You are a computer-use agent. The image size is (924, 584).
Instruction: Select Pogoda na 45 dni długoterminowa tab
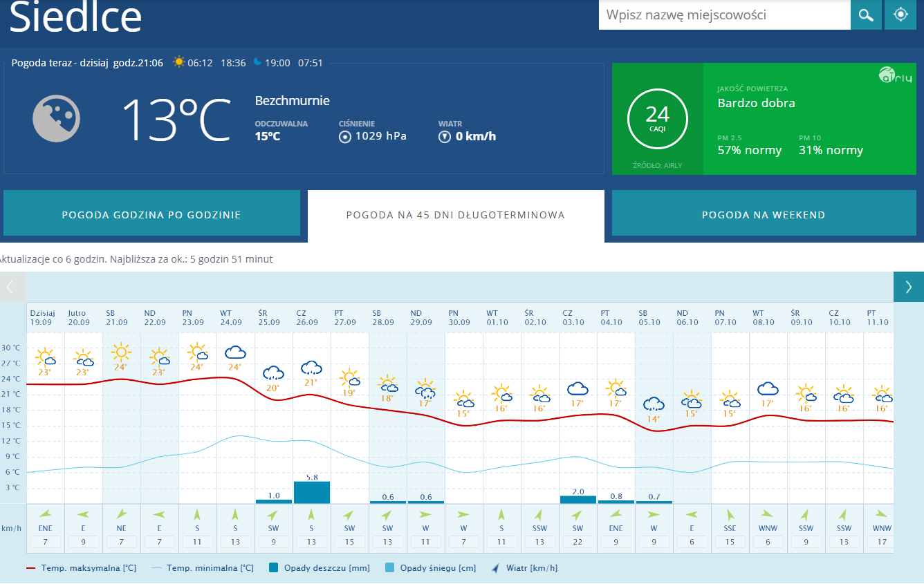(x=456, y=214)
